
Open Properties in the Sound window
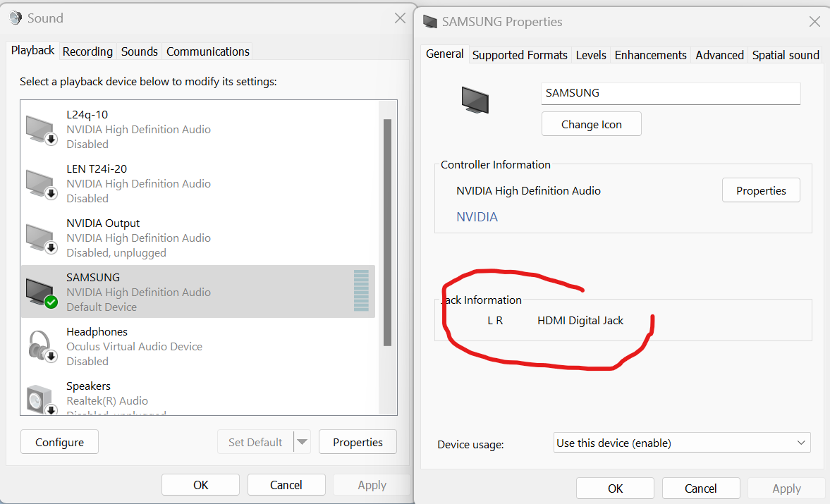[x=358, y=442]
